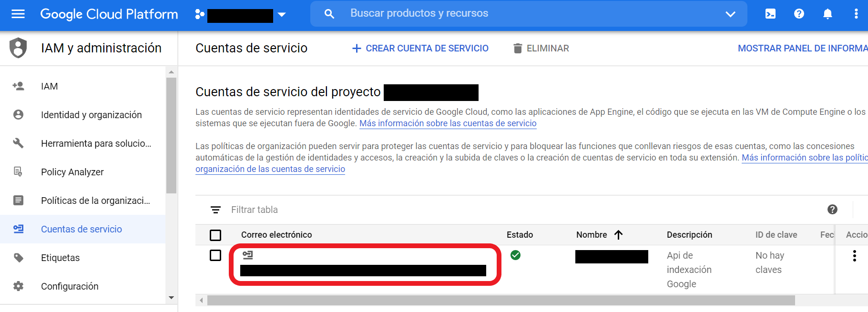Click the project selector hexagon icon
Viewport: 868px width, 312px height.
tap(200, 14)
